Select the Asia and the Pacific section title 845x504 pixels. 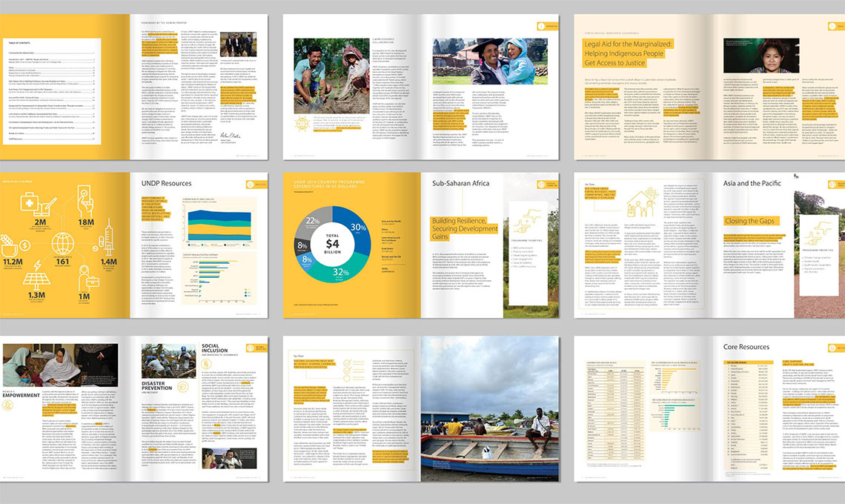[x=752, y=184]
